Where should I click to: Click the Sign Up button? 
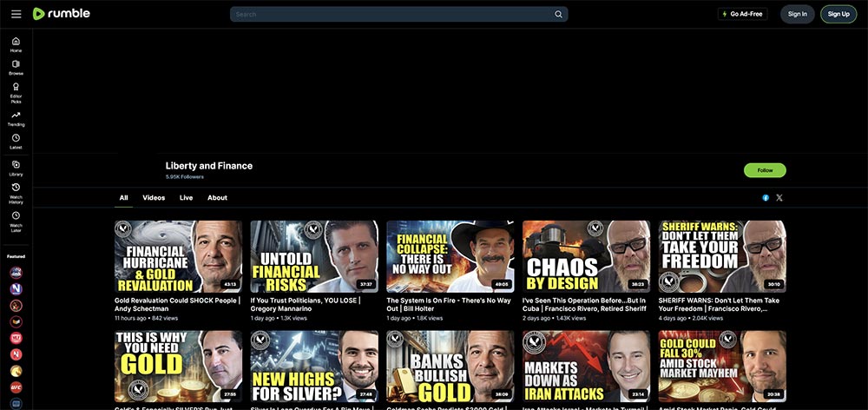click(838, 14)
